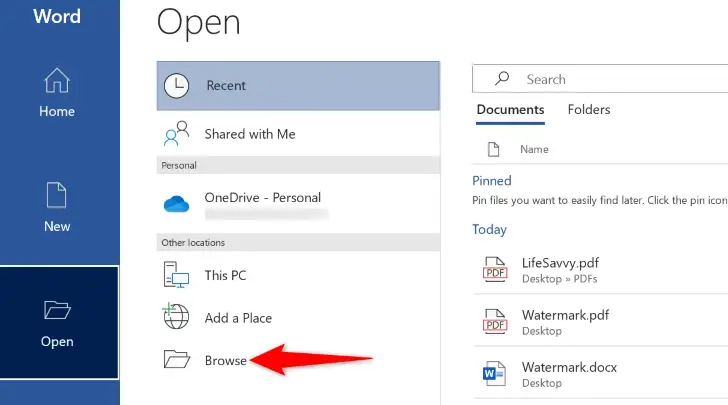Click the document icon in Name header
This screenshot has height=405, width=728.
[x=494, y=150]
